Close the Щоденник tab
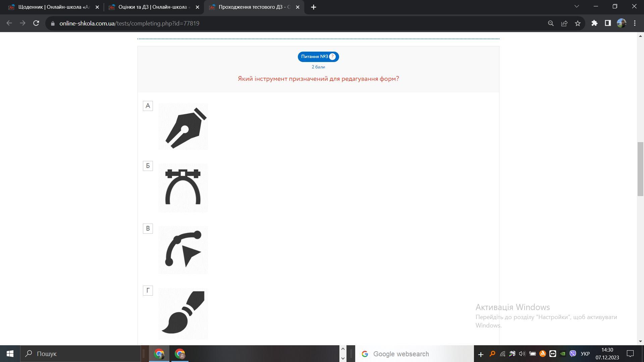Screen dimensions: 644x362 click(x=97, y=7)
